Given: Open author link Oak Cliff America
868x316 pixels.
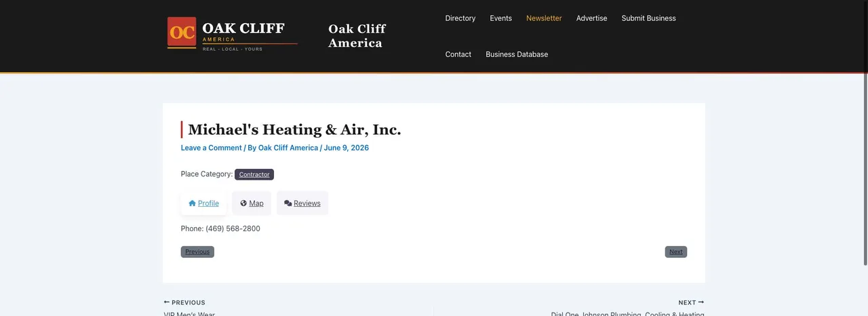Looking at the screenshot, I should pos(288,148).
